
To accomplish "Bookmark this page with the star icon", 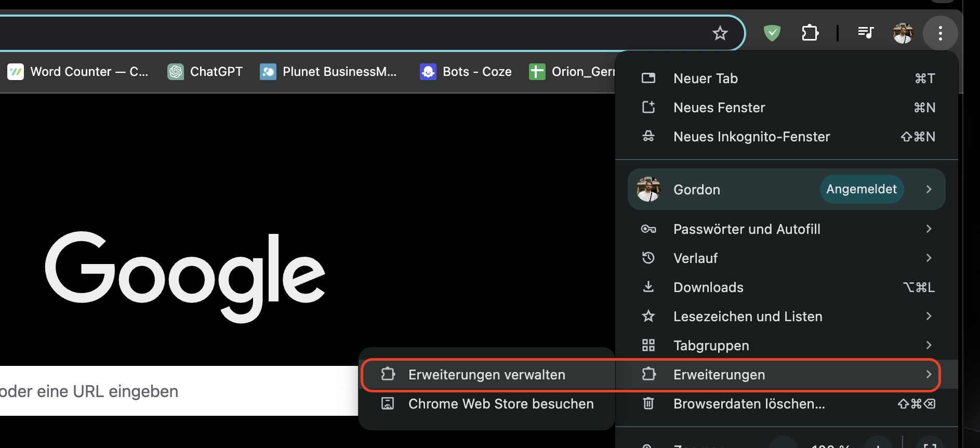I will pos(720,33).
